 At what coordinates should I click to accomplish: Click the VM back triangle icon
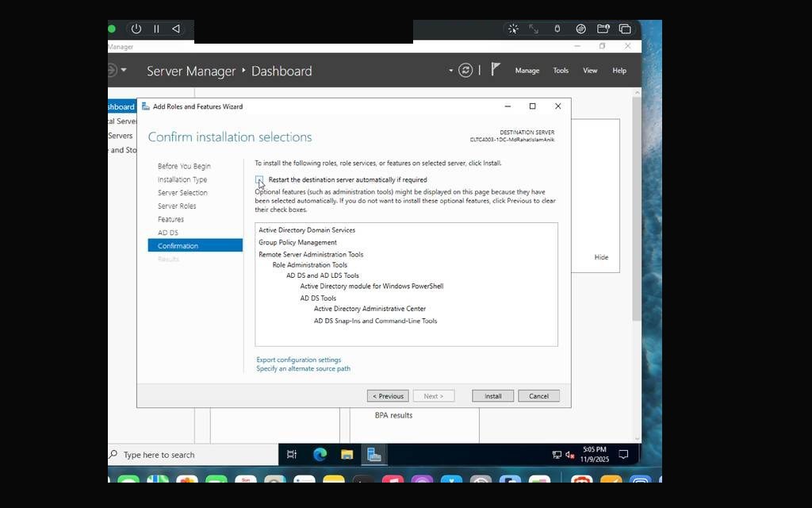click(176, 29)
